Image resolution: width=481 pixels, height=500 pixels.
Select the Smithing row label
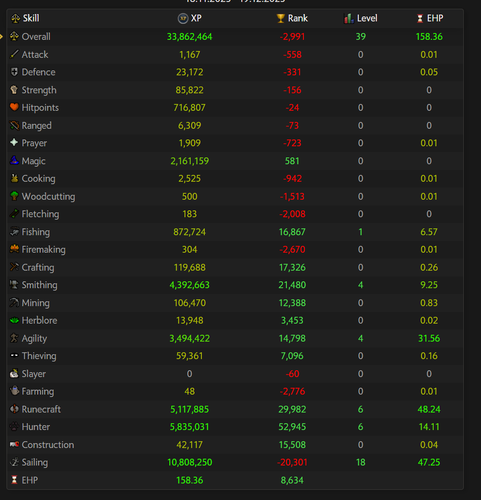pos(39,285)
